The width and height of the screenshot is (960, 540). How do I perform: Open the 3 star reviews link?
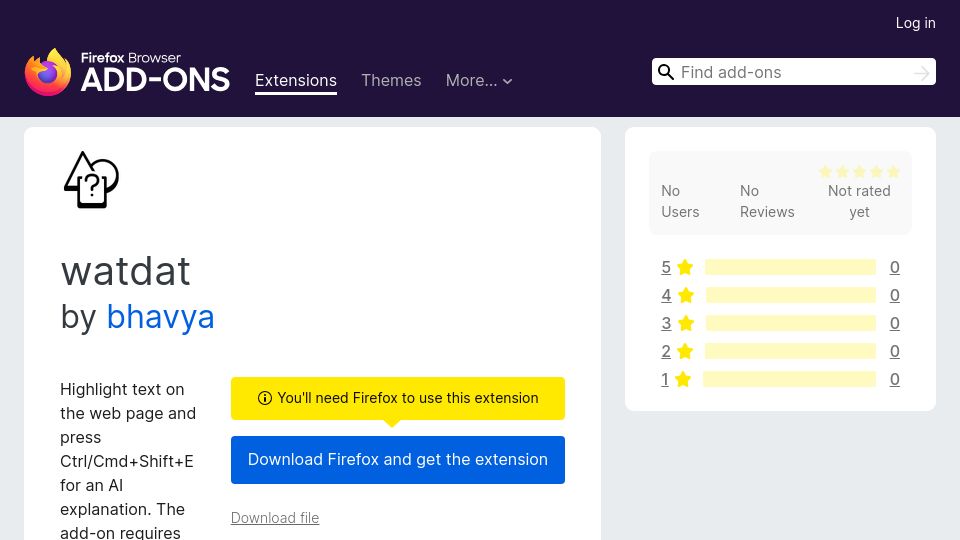(x=666, y=323)
